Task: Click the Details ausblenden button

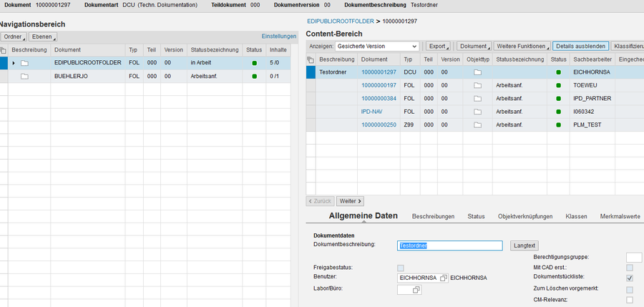Action: pos(580,46)
